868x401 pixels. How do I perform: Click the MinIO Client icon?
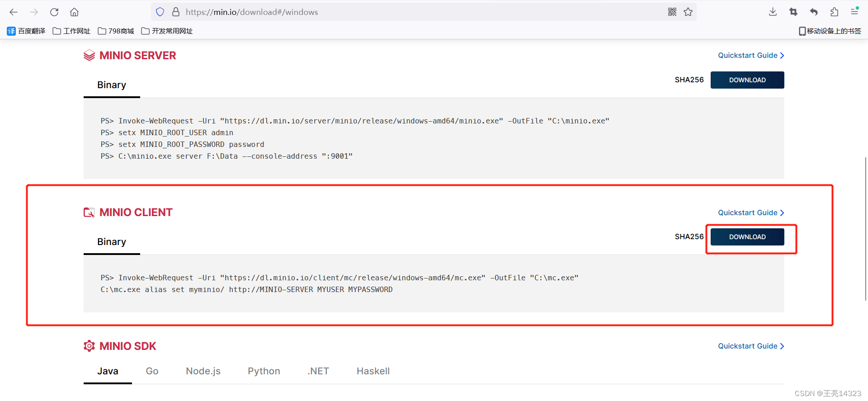pos(89,212)
